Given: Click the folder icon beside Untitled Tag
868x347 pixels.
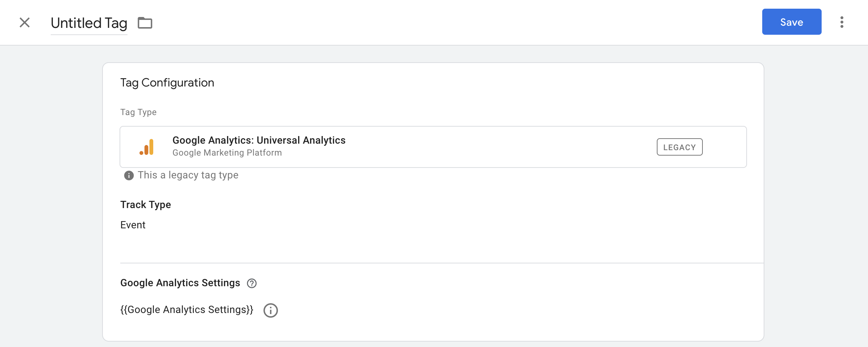Looking at the screenshot, I should [145, 23].
